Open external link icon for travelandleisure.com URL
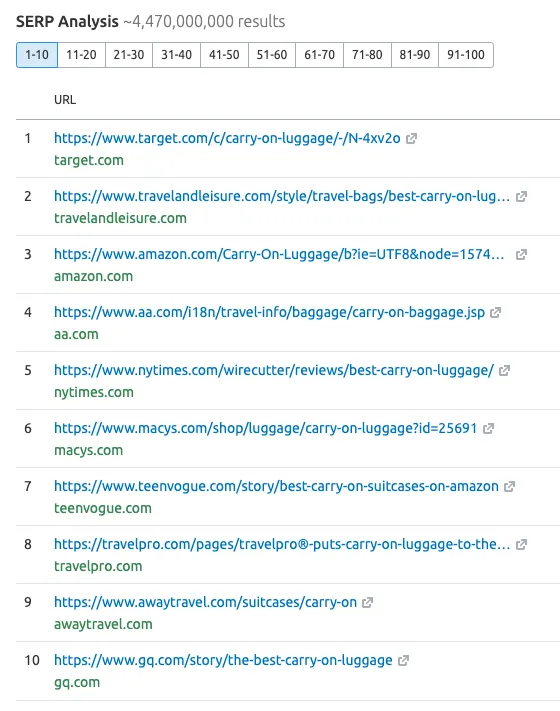The image size is (560, 711). (x=521, y=196)
